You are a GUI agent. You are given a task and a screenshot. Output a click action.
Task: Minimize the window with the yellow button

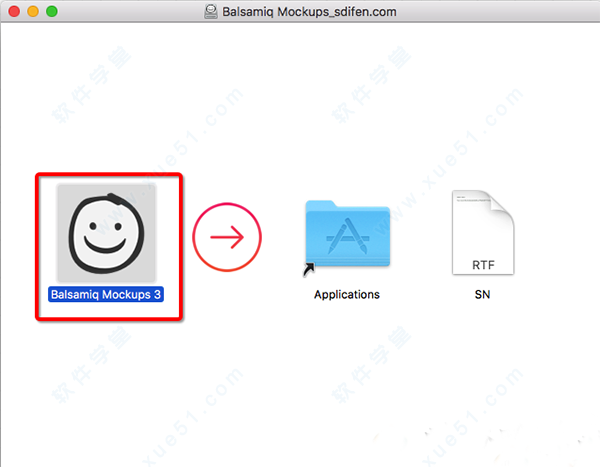(x=33, y=11)
